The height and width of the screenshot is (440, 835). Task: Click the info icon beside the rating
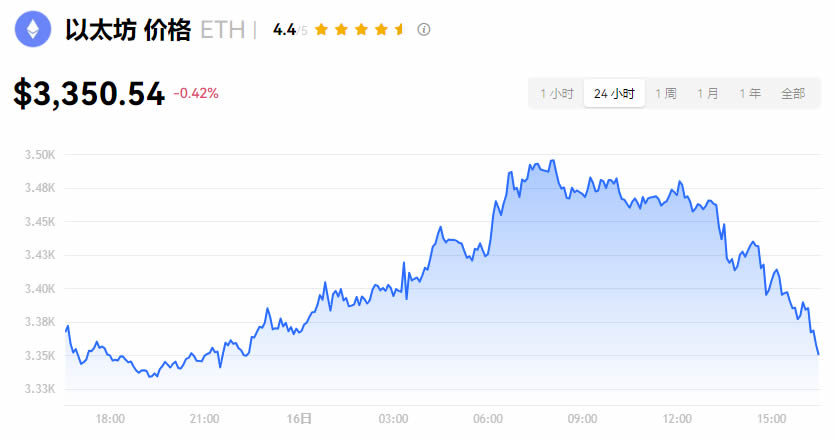[x=424, y=30]
